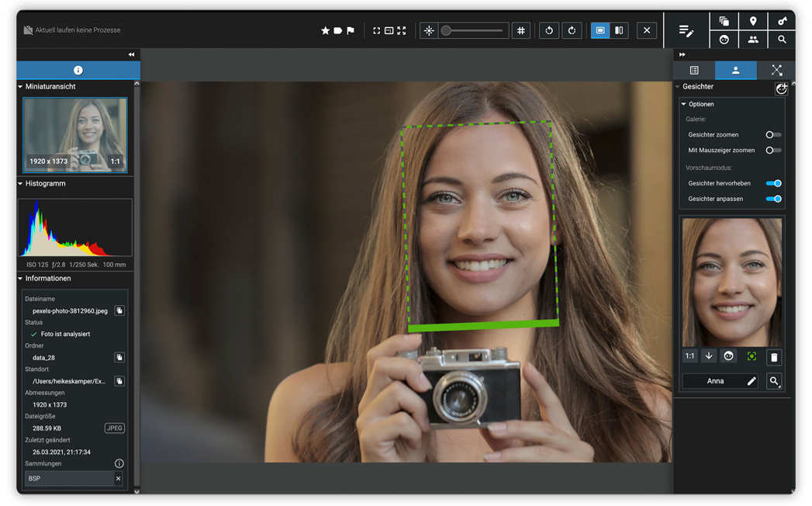The width and height of the screenshot is (812, 506).
Task: Rotate the photo clockwise
Action: click(x=572, y=30)
